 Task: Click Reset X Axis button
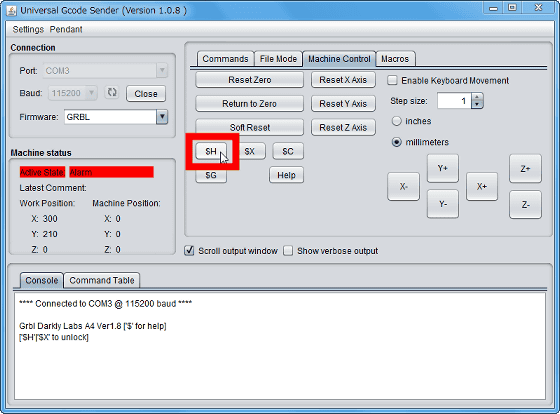pos(343,80)
